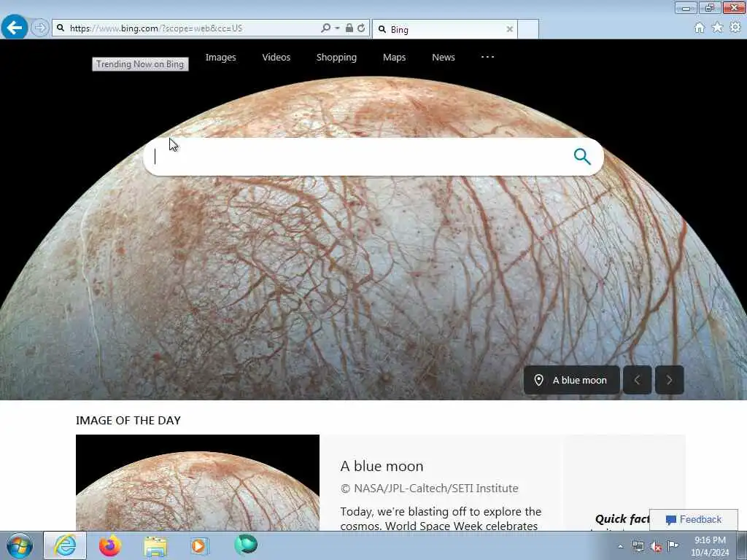Click the browser forward arrow button
Image resolution: width=747 pixels, height=560 pixels.
point(40,28)
